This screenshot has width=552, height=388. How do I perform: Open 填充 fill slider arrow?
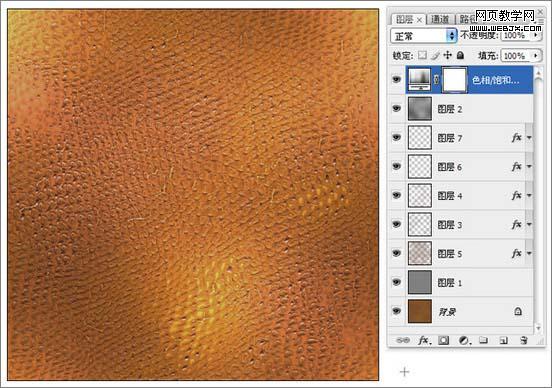point(536,55)
